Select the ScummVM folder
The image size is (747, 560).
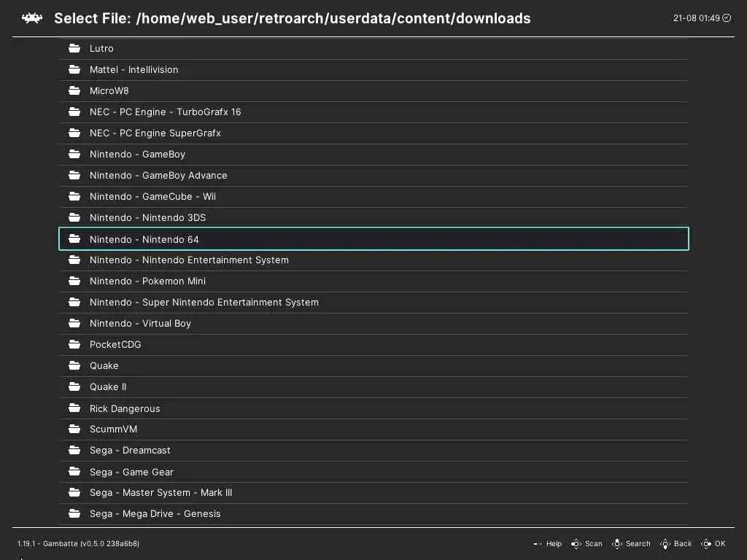click(373, 429)
